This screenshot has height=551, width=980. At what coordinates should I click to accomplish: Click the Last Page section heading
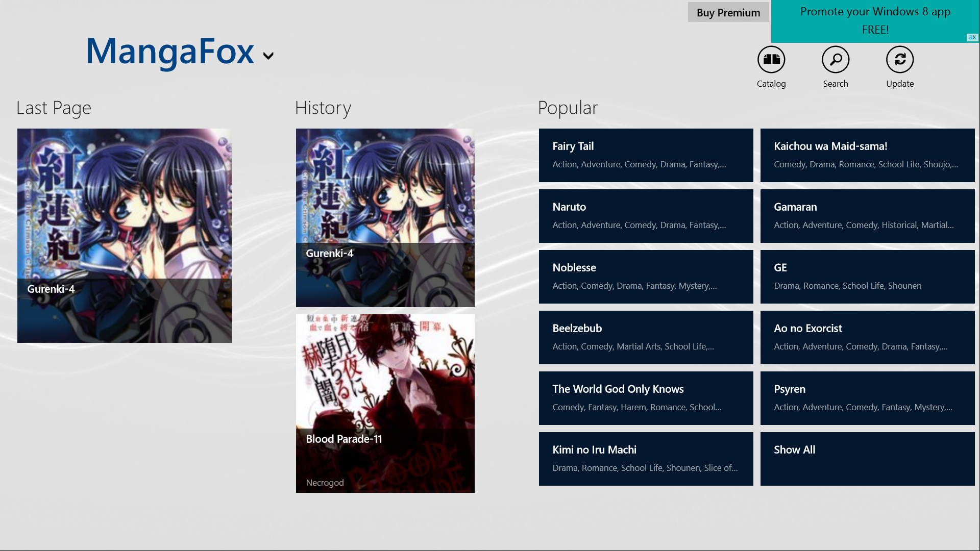click(54, 108)
